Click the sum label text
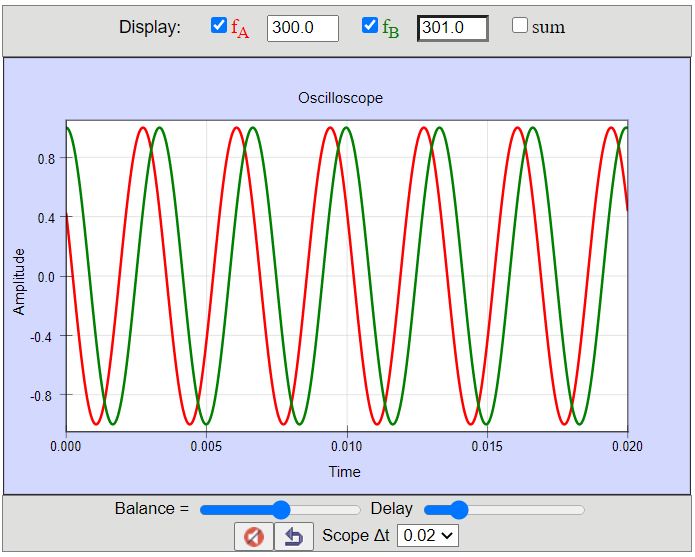 tap(548, 27)
